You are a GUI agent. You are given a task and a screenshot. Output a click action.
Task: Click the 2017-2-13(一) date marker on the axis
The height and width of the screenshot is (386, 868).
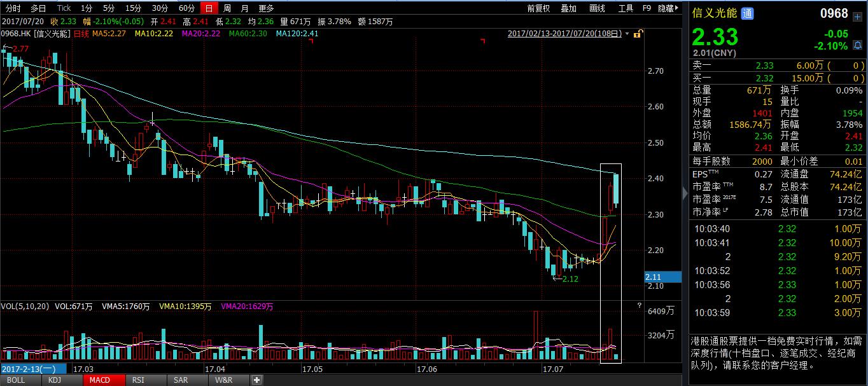34,369
